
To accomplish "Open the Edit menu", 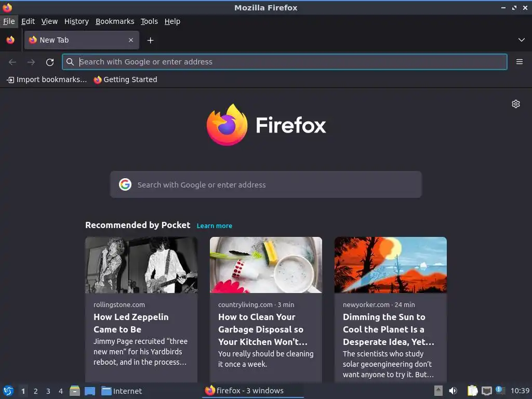I will tap(28, 21).
